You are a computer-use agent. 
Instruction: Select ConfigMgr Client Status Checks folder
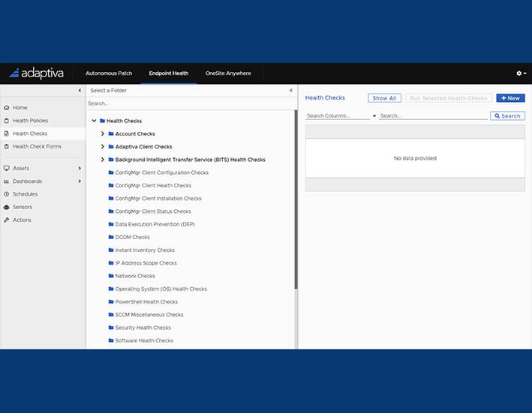[153, 211]
